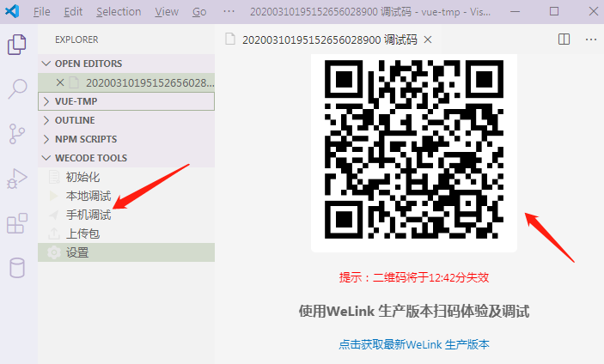Click the 本地调试 play icon
The height and width of the screenshot is (364, 604).
tap(54, 196)
